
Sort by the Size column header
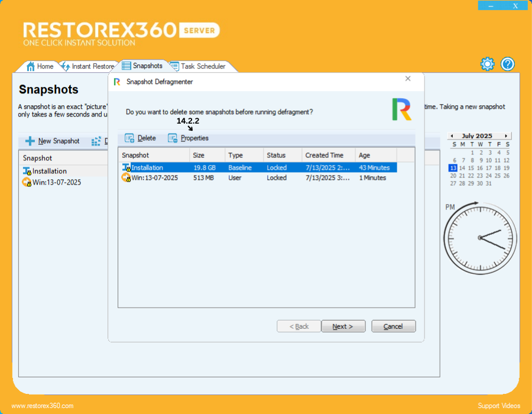click(x=207, y=155)
